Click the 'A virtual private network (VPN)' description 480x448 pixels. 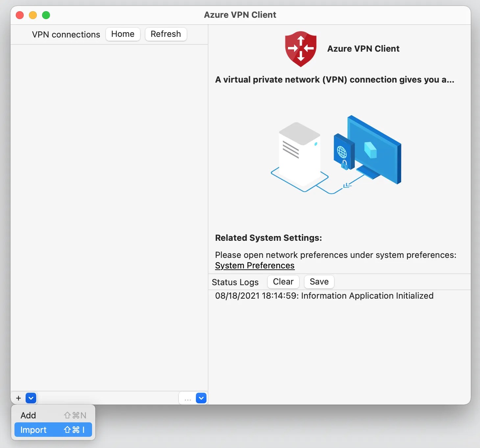point(335,80)
